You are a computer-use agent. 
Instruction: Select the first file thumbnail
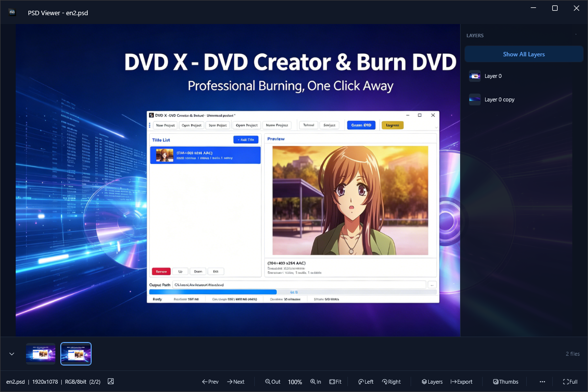click(x=41, y=354)
